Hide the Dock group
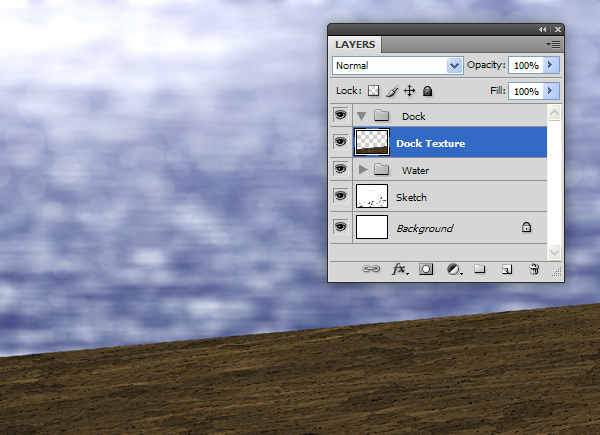This screenshot has width=600, height=435. 341,115
